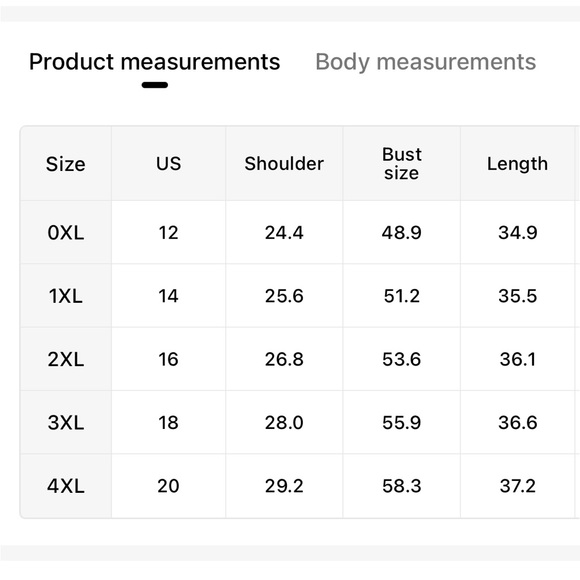Select the 1XL size row label
580x580 pixels.
66,296
